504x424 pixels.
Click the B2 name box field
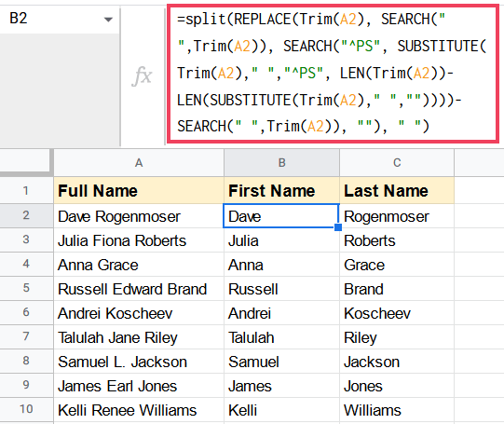pos(60,19)
